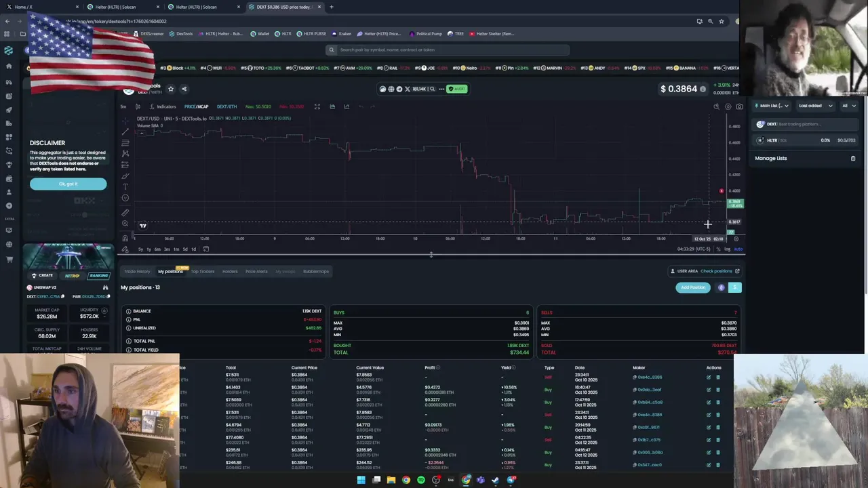The image size is (868, 488).
Task: Select the ruler measure tool
Action: tap(125, 212)
